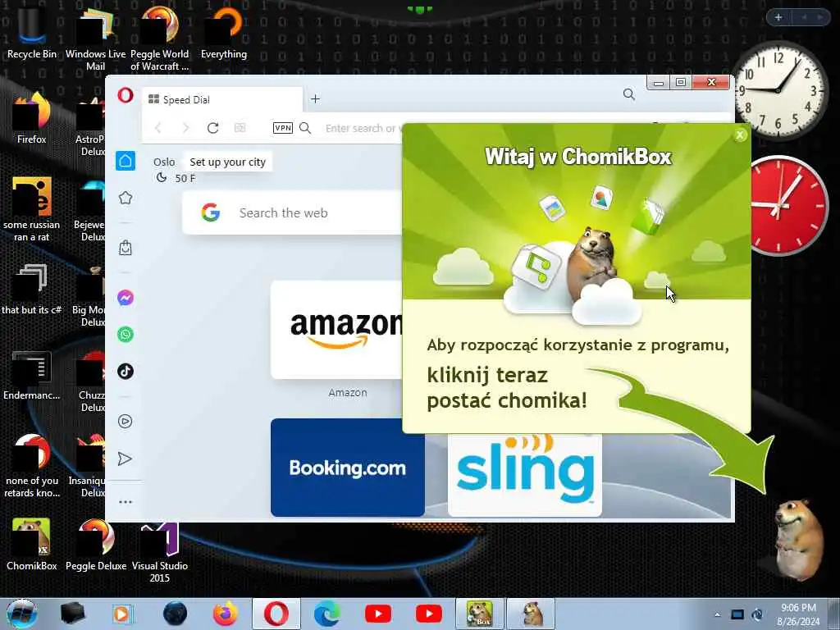Open the shopping bag sidebar icon
Screen dimensions: 840x630
126,248
